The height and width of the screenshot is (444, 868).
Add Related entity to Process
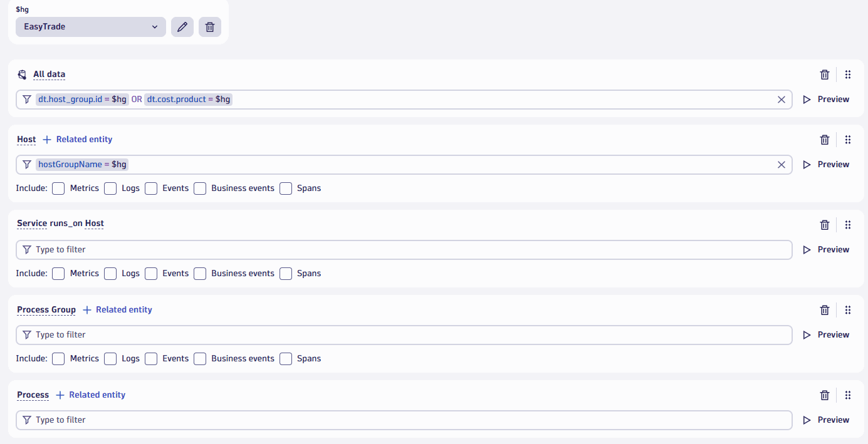tap(90, 395)
